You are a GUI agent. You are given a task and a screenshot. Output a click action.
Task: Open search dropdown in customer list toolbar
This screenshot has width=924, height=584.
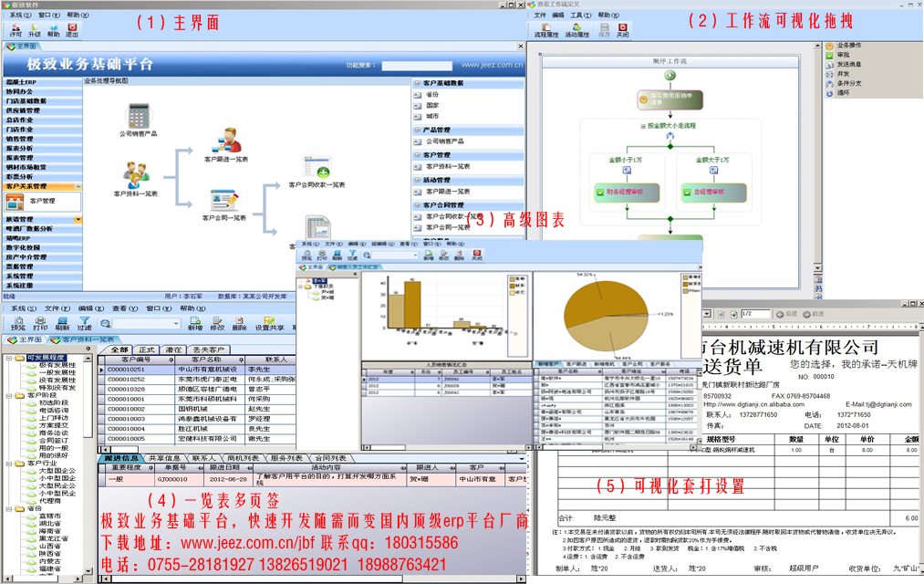[x=176, y=324]
